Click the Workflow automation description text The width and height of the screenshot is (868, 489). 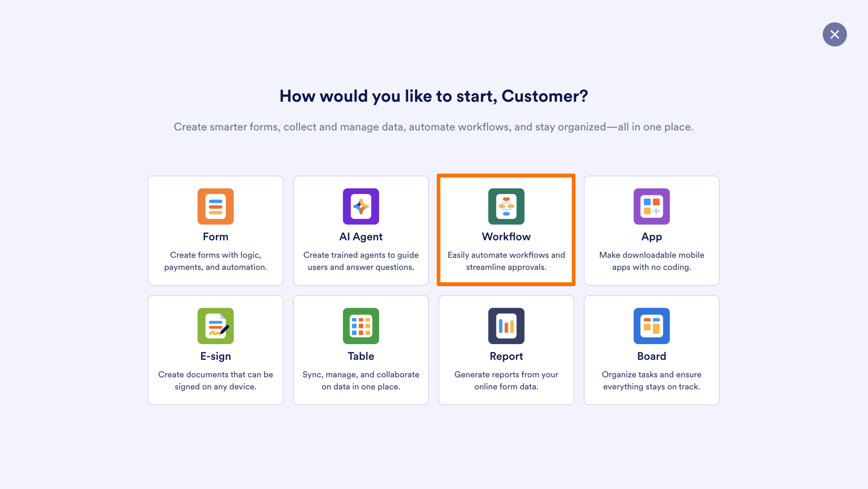click(x=506, y=261)
